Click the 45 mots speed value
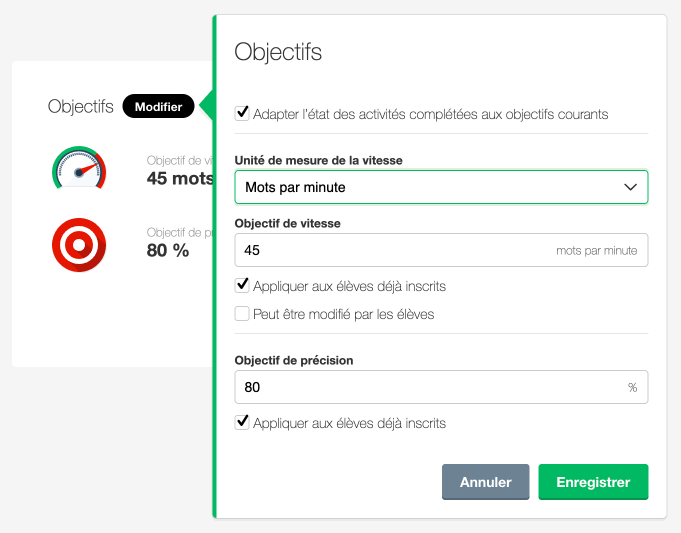This screenshot has width=681, height=533. click(x=180, y=178)
